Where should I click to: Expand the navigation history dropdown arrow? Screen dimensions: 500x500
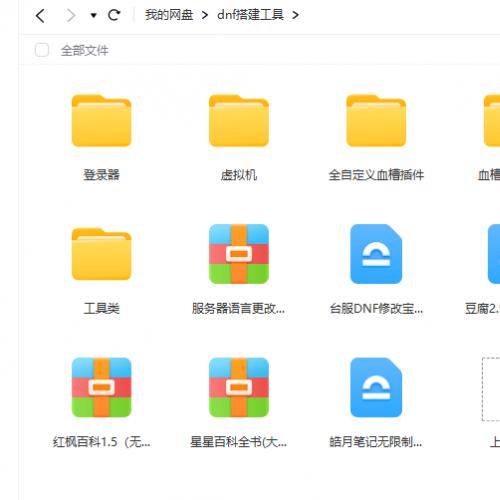coord(93,15)
